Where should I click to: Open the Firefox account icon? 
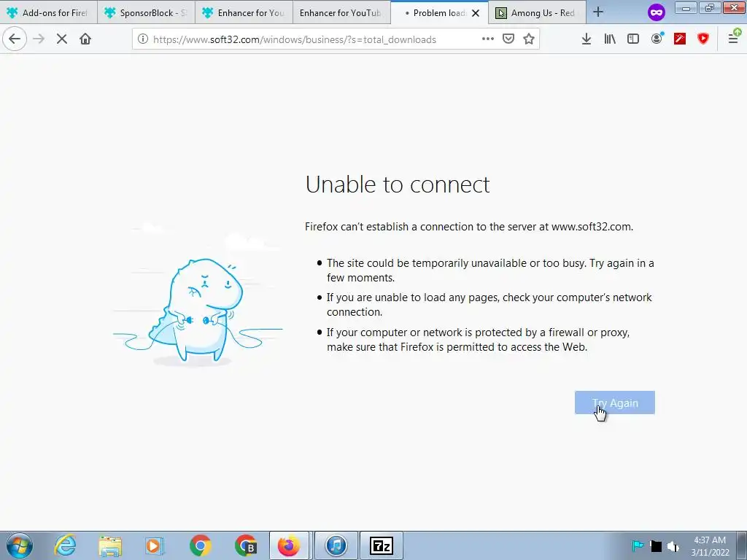tap(657, 39)
